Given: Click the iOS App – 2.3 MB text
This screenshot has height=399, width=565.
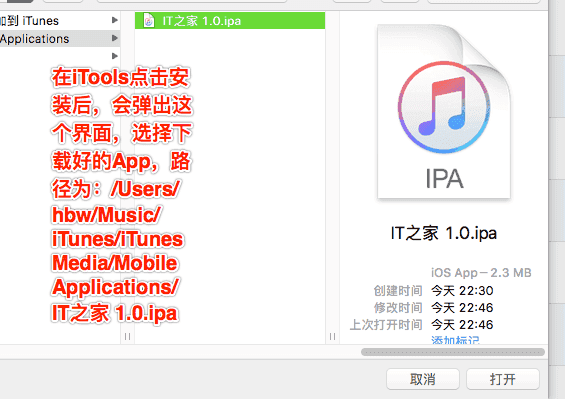Looking at the screenshot, I should [x=481, y=273].
